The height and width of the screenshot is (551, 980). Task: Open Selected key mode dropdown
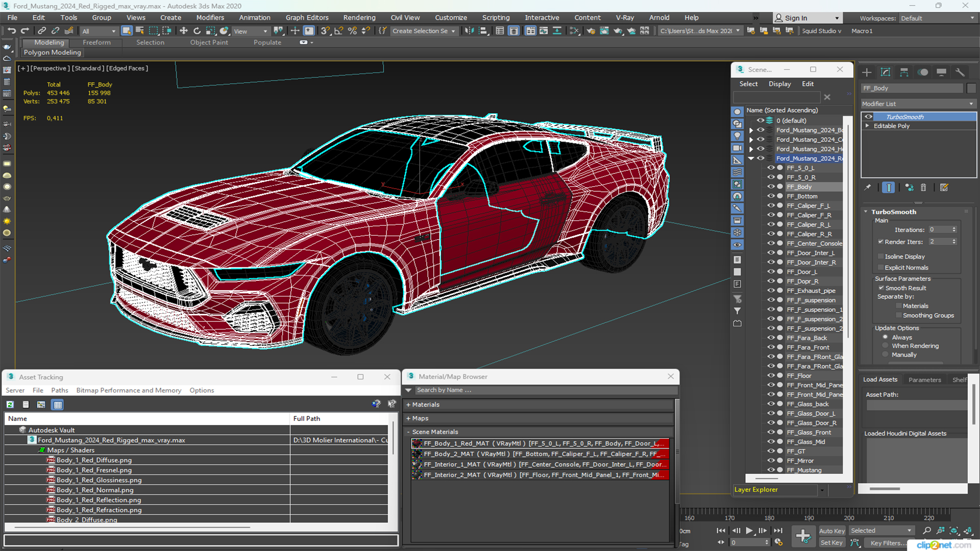881,531
